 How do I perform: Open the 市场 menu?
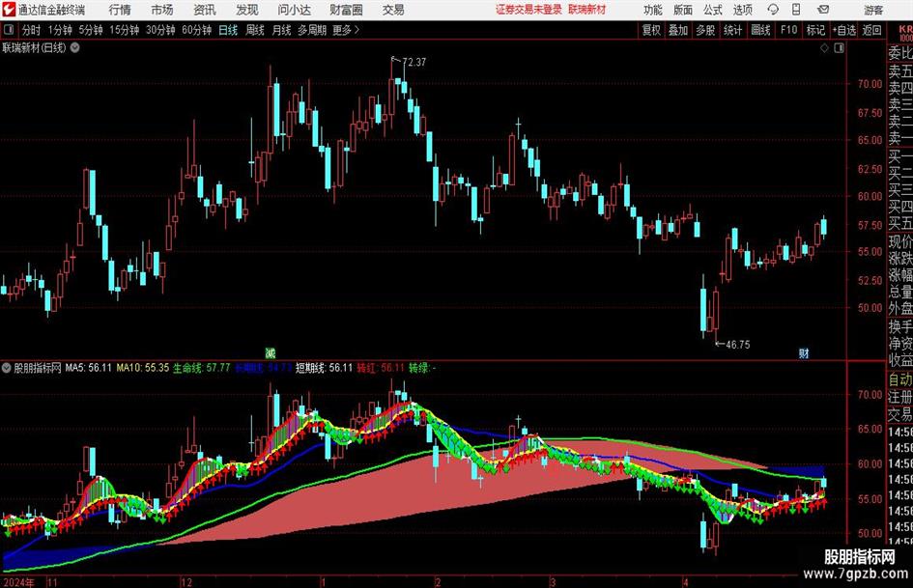(x=162, y=10)
